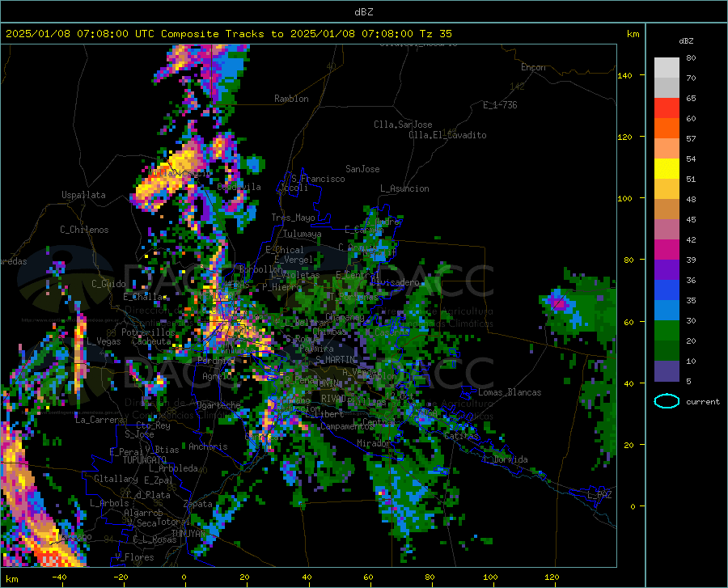Pick the purple 36-39 dBZ swatch
The height and width of the screenshot is (588, 728).
[x=667, y=270]
